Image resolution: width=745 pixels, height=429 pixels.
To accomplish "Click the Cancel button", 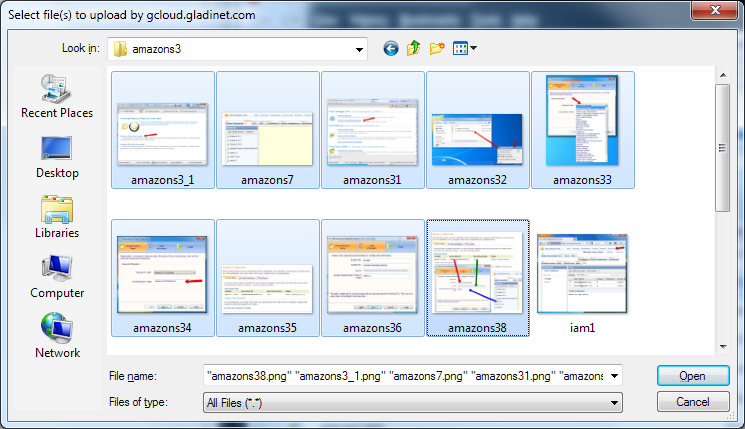I will (x=693, y=402).
